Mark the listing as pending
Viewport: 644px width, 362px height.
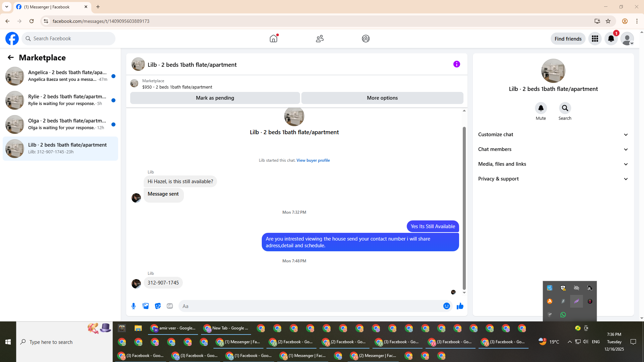point(215,98)
